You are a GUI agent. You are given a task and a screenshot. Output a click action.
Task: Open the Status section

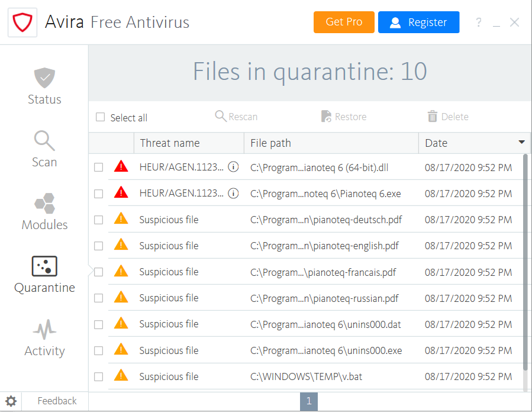click(44, 86)
